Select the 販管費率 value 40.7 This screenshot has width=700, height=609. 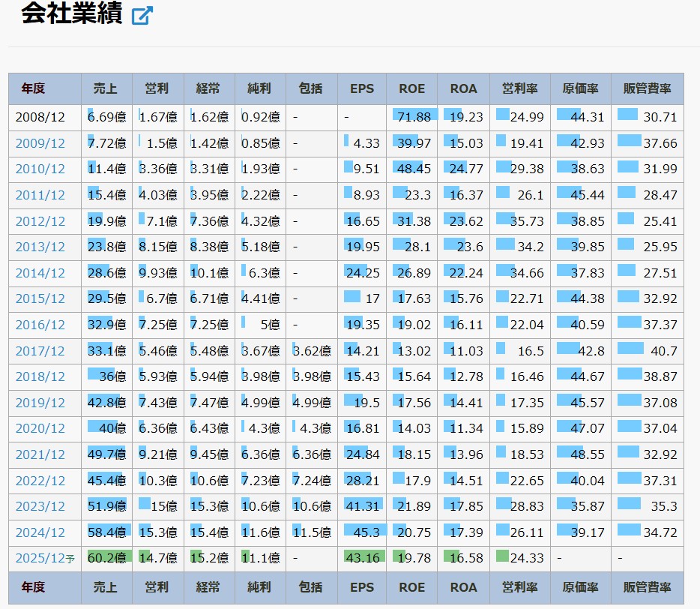[x=664, y=351]
